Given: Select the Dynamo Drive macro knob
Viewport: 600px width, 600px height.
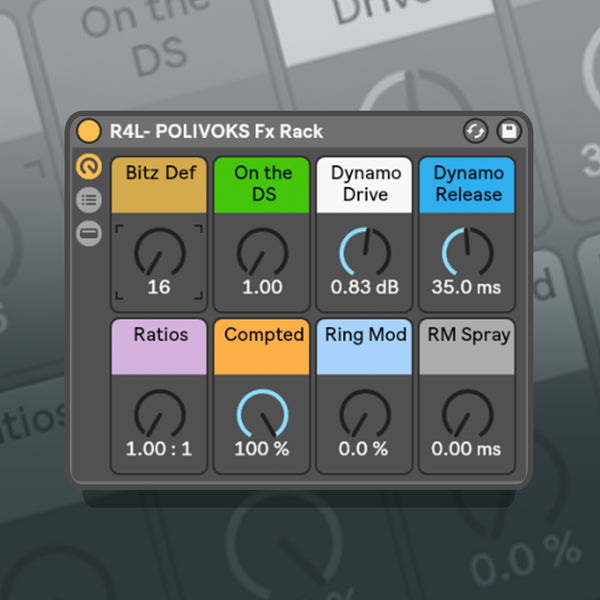Looking at the screenshot, I should pos(365,251).
